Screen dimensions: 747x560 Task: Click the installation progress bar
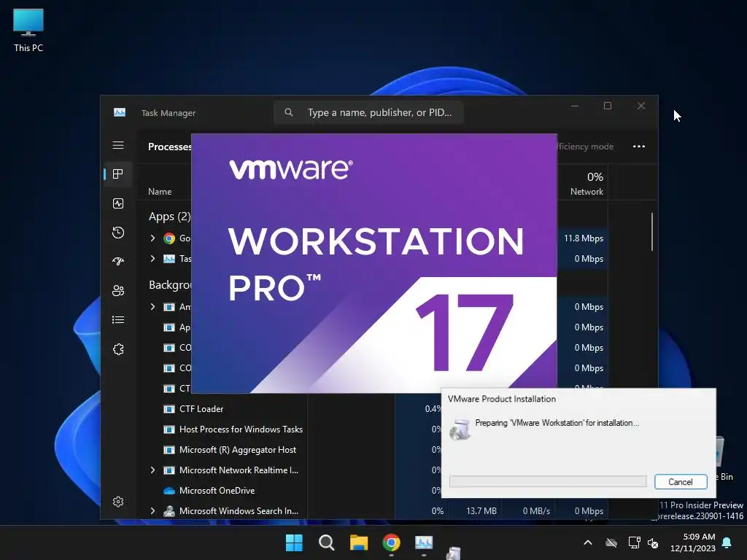[548, 481]
